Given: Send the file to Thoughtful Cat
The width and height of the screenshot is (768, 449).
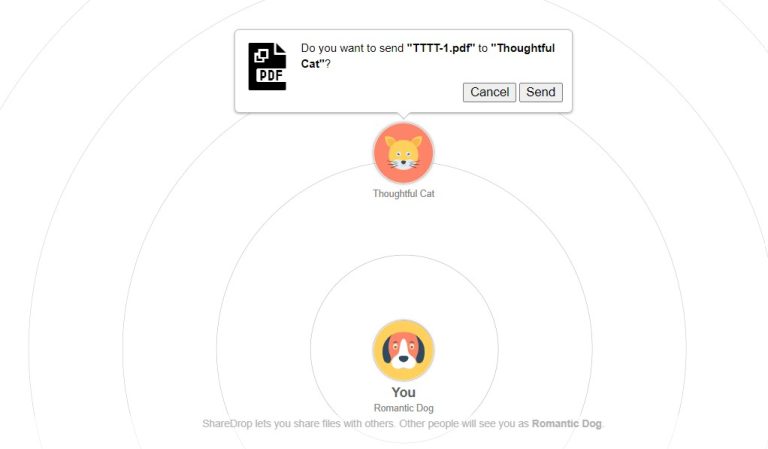Looking at the screenshot, I should [x=541, y=92].
